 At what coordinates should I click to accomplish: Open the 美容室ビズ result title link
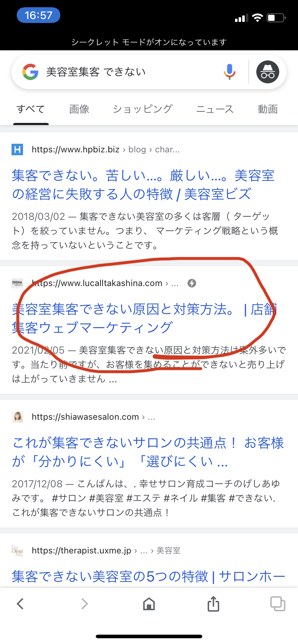(143, 185)
